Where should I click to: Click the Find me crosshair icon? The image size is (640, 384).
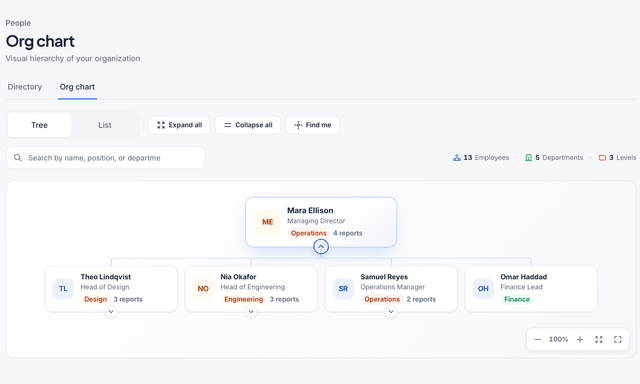298,125
